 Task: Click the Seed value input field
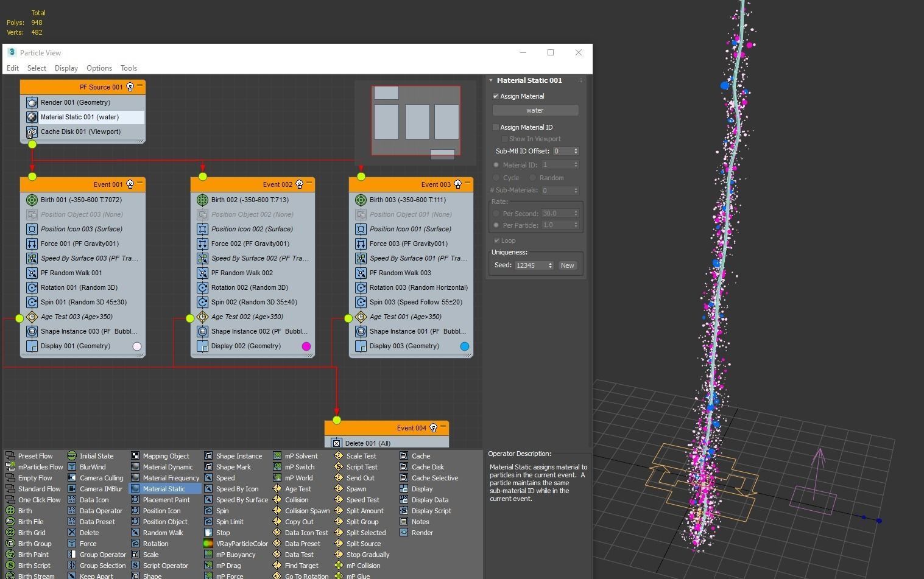click(x=531, y=265)
